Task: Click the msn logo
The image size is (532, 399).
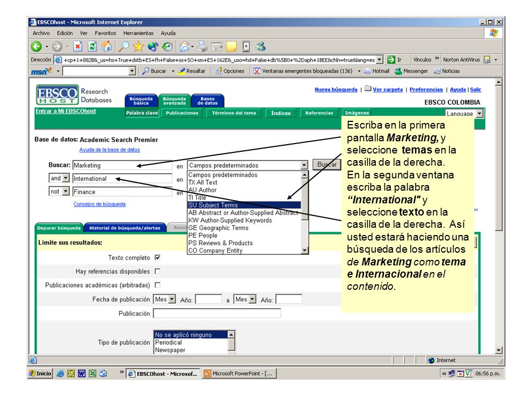Action: tap(41, 71)
